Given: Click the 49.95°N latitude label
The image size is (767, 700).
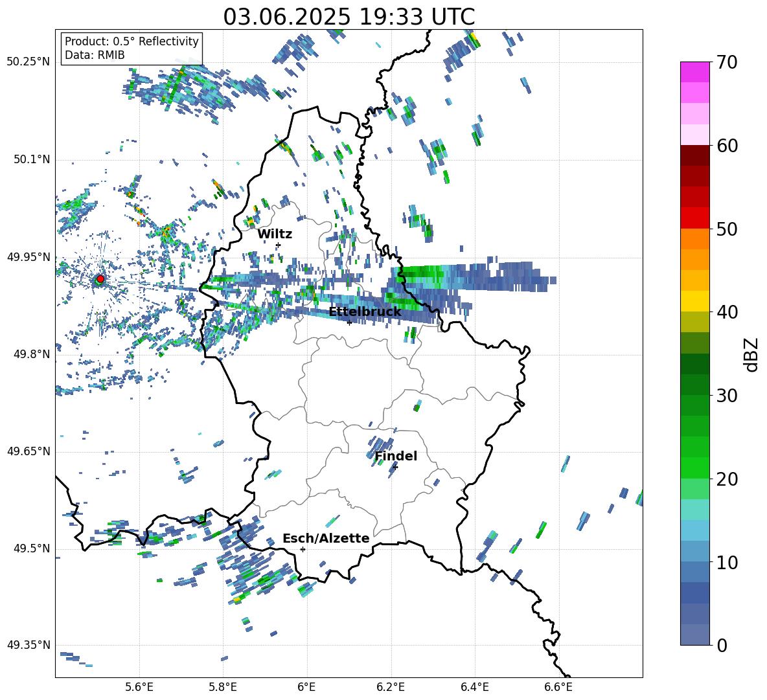Looking at the screenshot, I should (29, 256).
